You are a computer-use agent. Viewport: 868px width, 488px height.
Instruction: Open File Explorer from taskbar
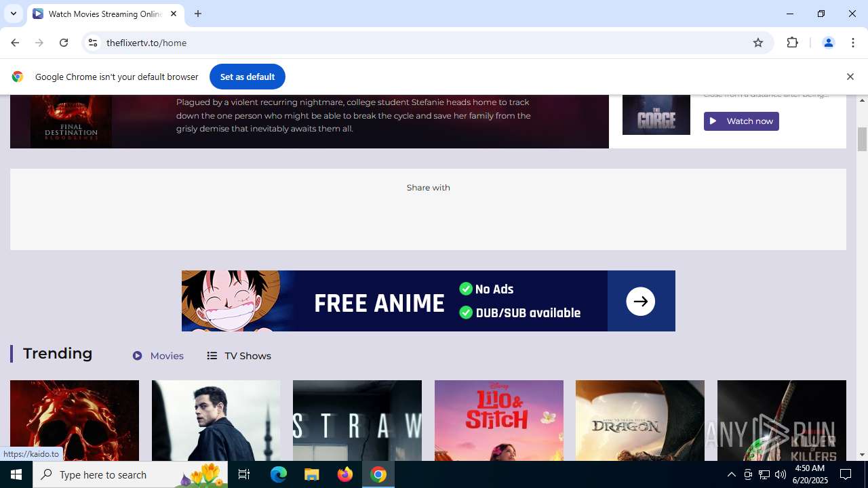coord(312,474)
